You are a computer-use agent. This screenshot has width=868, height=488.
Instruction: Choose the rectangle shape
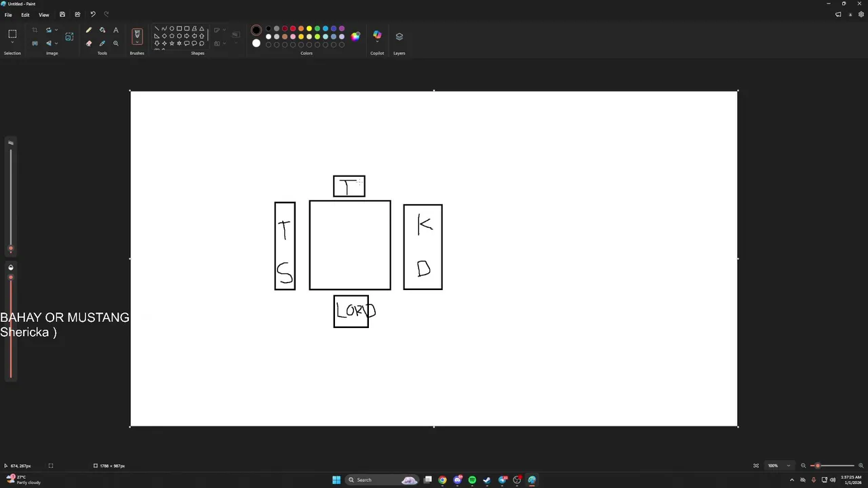click(179, 28)
